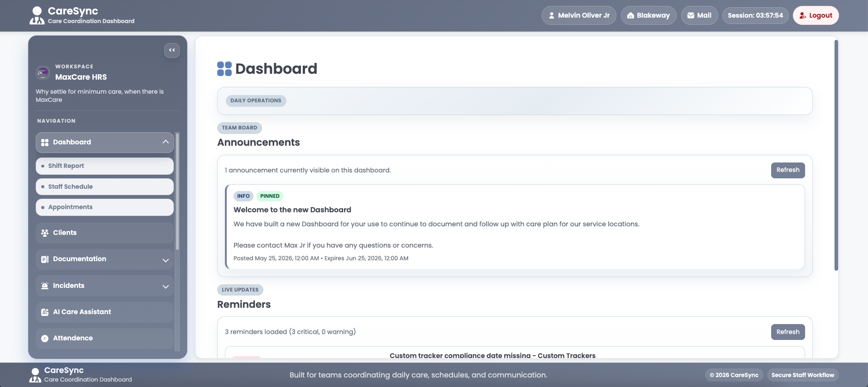The height and width of the screenshot is (387, 868).
Task: Click the MaxCare HRS workspace avatar
Action: tap(43, 72)
